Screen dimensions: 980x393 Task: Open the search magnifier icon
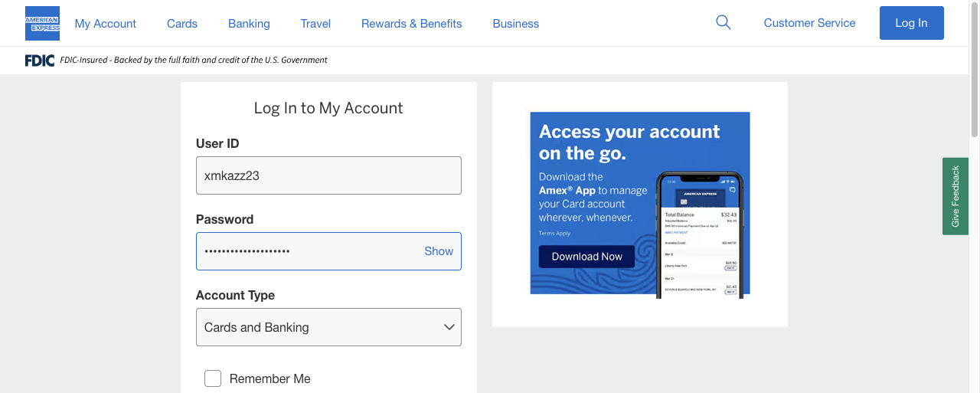(x=723, y=23)
